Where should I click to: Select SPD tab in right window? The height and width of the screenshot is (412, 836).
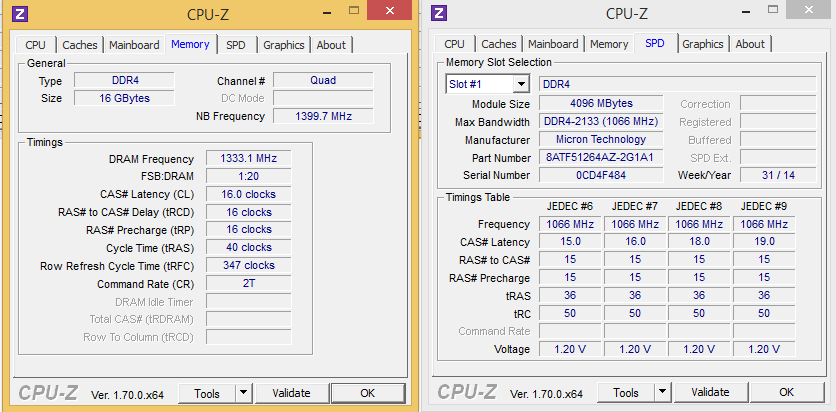click(x=655, y=43)
